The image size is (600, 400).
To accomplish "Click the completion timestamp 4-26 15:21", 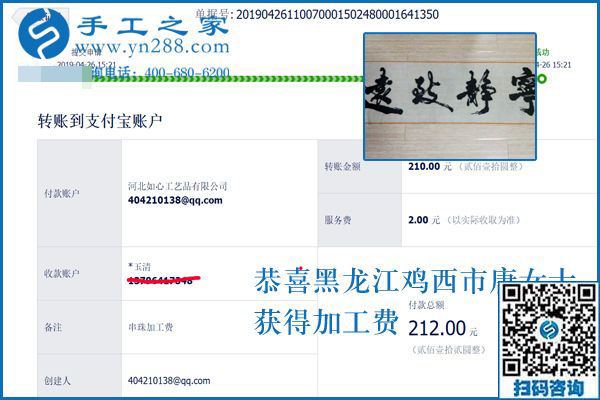I will 554,65.
